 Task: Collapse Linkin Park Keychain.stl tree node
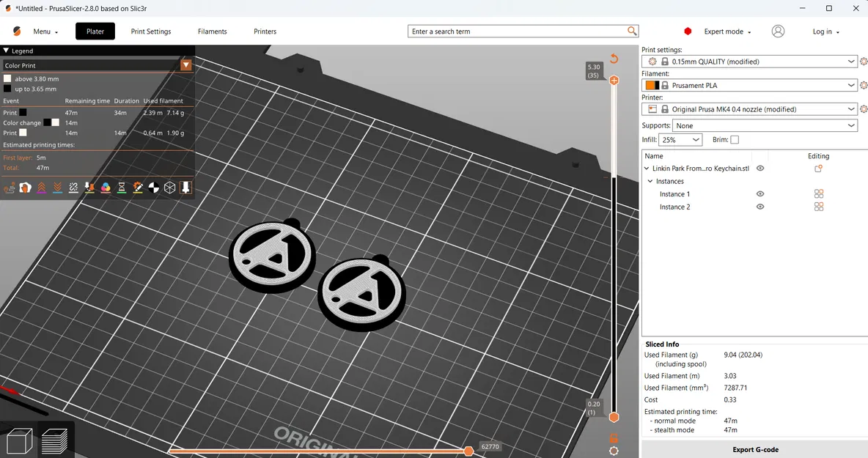pyautogui.click(x=646, y=168)
